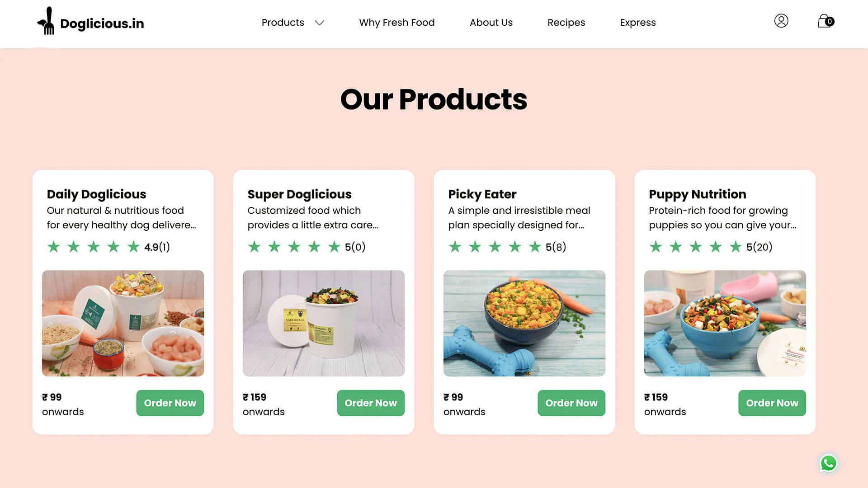This screenshot has height=488, width=868.
Task: Expand the Products dropdown chevron
Action: pos(320,23)
